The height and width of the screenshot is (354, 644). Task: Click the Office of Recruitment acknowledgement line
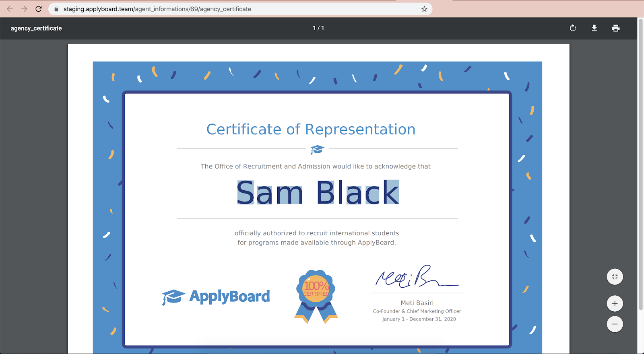[x=316, y=167]
